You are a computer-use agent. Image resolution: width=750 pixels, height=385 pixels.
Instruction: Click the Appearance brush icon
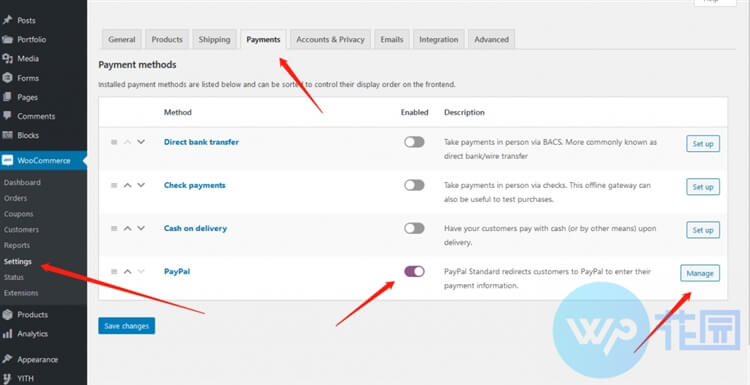7,359
